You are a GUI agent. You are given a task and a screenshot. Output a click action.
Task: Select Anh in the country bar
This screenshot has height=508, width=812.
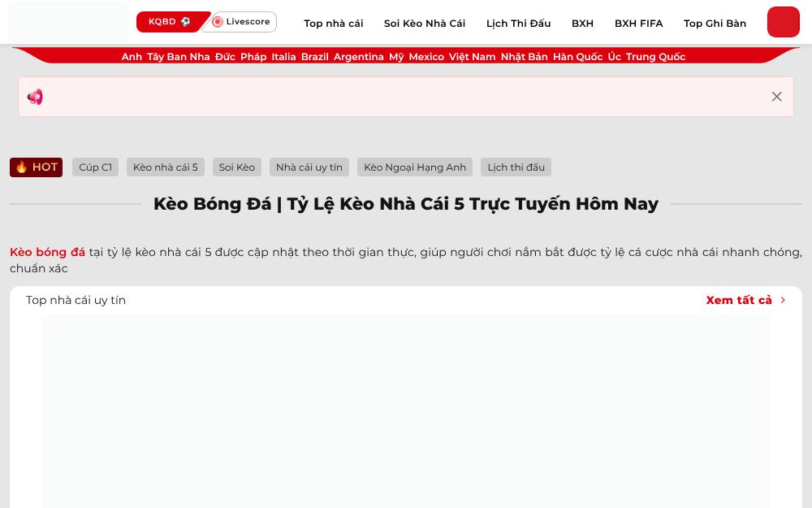pyautogui.click(x=132, y=57)
